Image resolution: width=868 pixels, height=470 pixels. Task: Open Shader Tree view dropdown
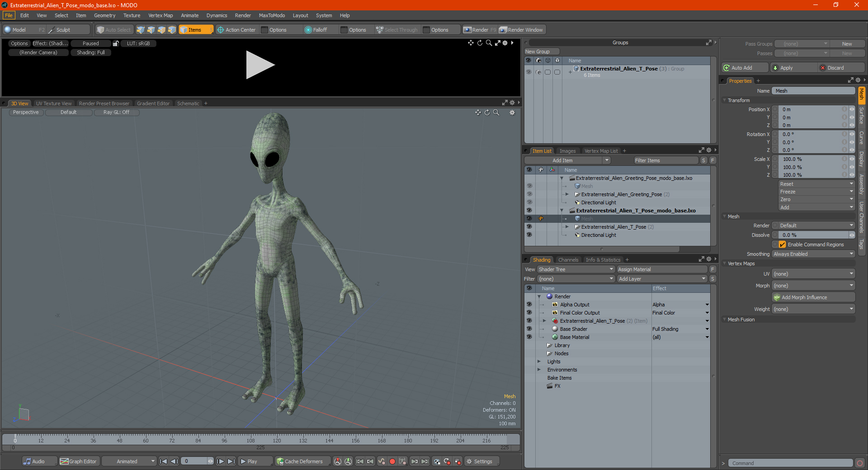[576, 269]
